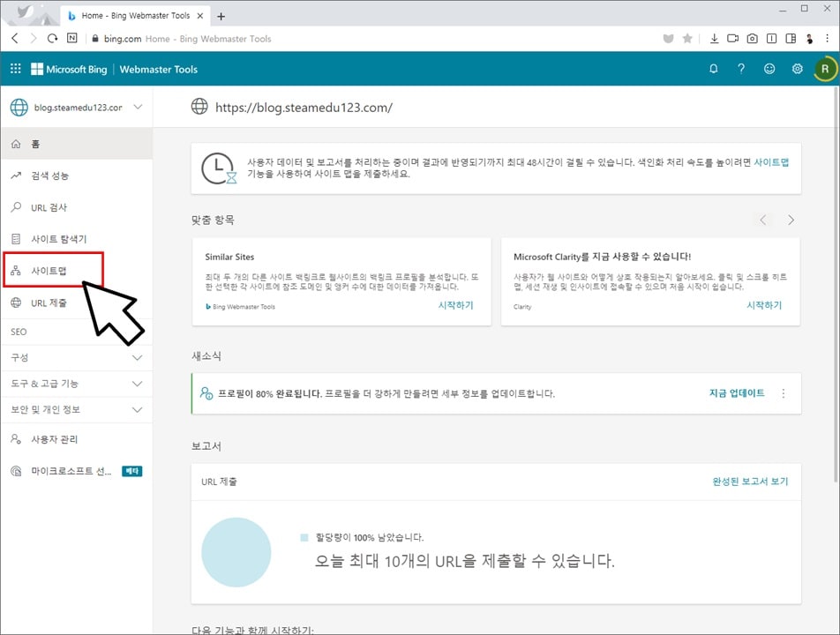This screenshot has width=840, height=635.
Task: Click 지금 업데이트 profile link
Action: tap(737, 393)
